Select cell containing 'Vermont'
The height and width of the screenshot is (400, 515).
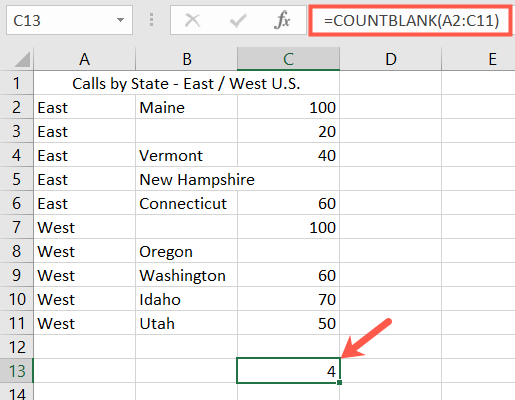pyautogui.click(x=187, y=155)
